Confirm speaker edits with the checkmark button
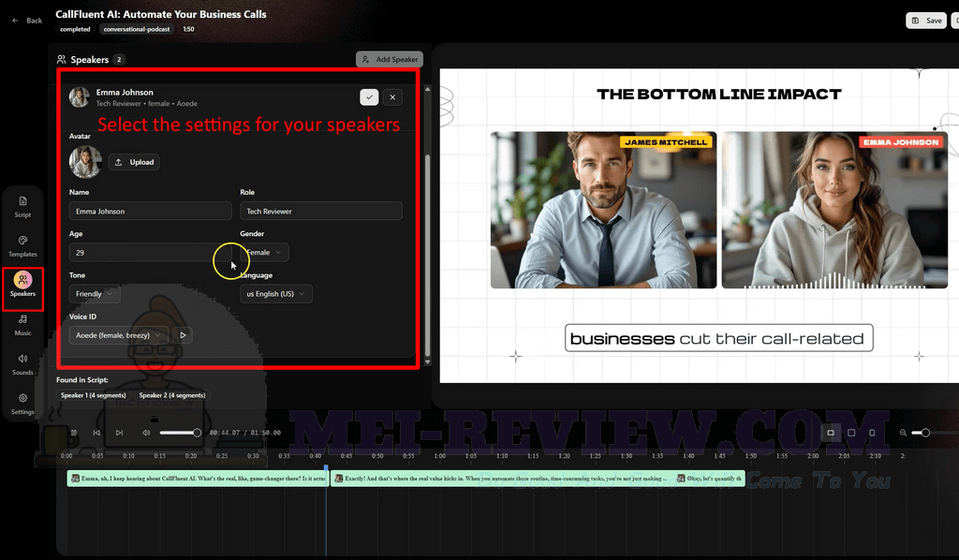 369,96
